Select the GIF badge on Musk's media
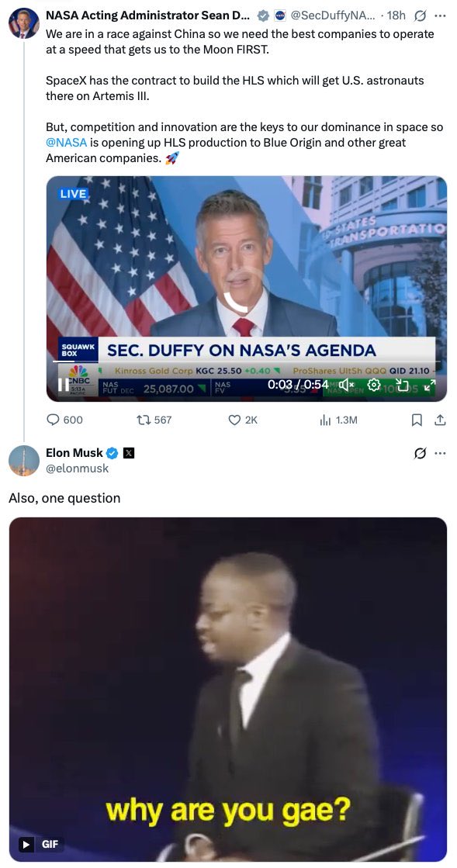Viewport: 457px width, 868px height. pyautogui.click(x=39, y=844)
